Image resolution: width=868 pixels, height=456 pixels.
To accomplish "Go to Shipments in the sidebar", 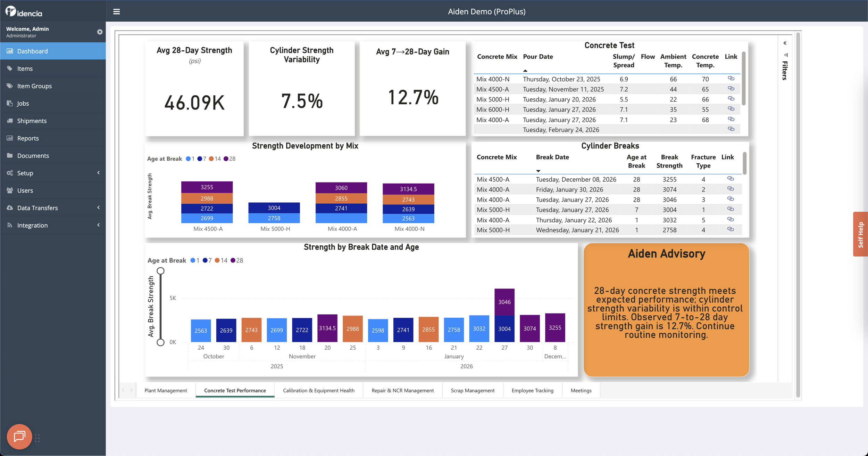I will pos(32,121).
